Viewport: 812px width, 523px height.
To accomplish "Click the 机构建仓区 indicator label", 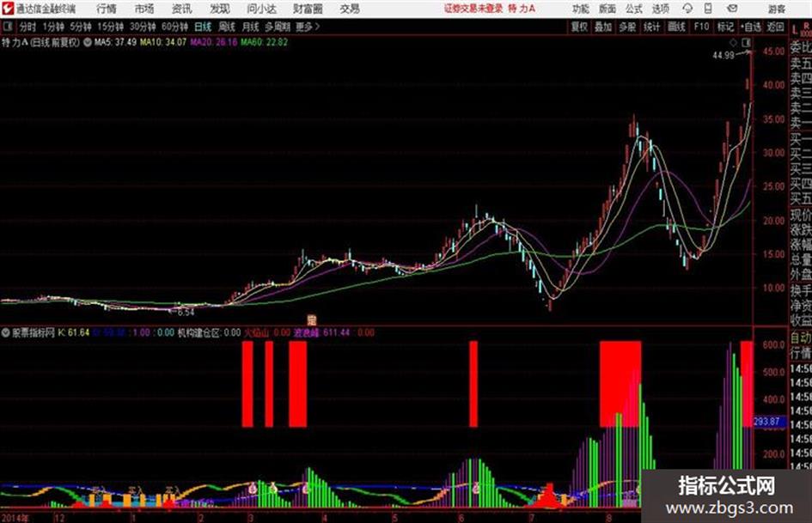I will (x=209, y=333).
